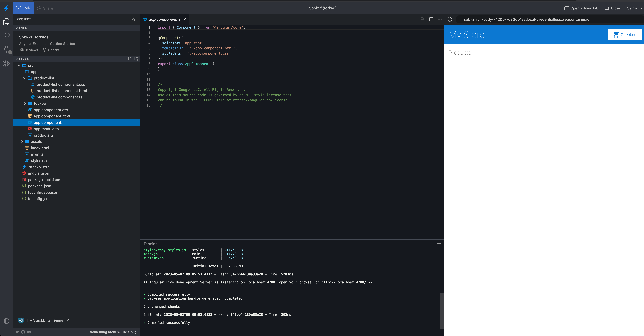This screenshot has width=644, height=336.
Task: Fork the current project
Action: tap(23, 8)
